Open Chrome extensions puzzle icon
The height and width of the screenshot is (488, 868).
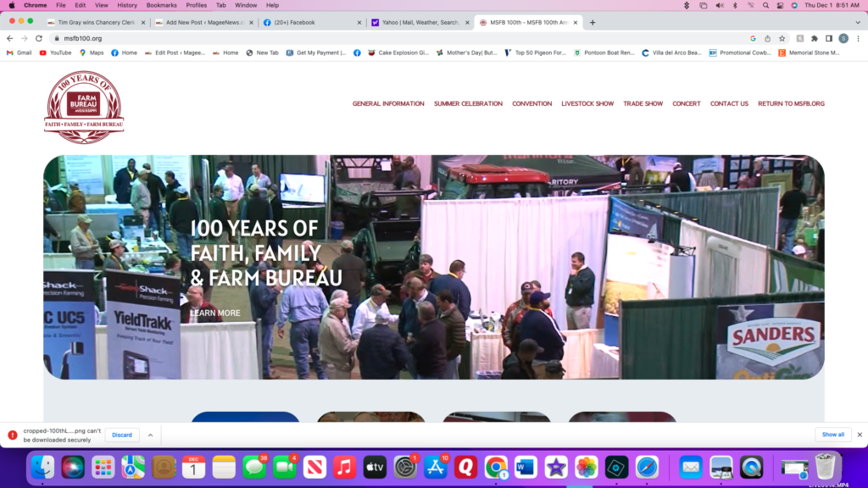815,38
